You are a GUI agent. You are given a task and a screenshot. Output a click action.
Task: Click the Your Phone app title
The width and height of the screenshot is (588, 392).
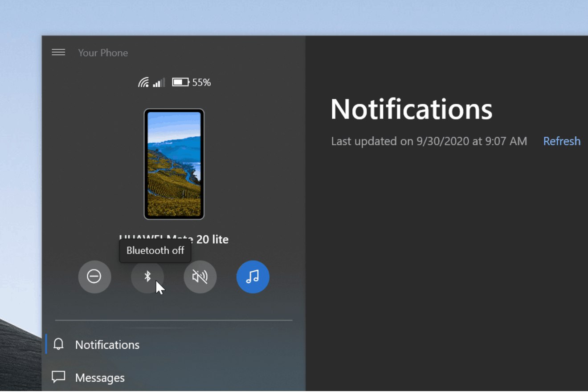coord(103,53)
